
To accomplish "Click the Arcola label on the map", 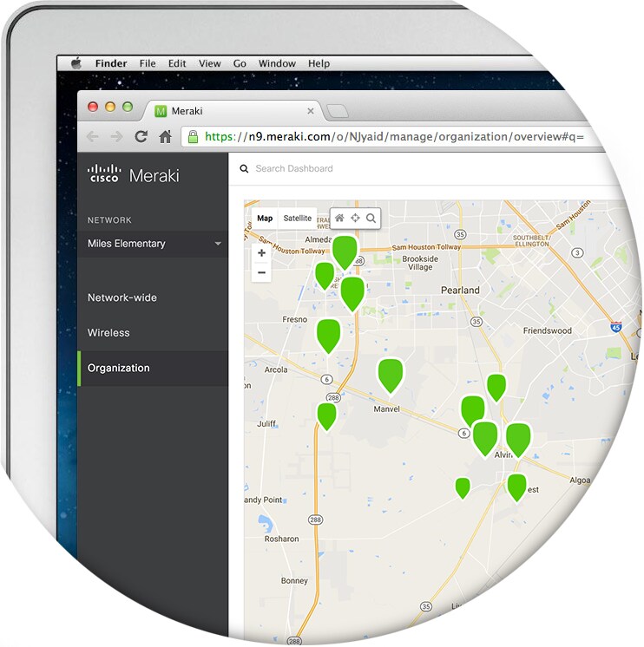I will (x=276, y=369).
